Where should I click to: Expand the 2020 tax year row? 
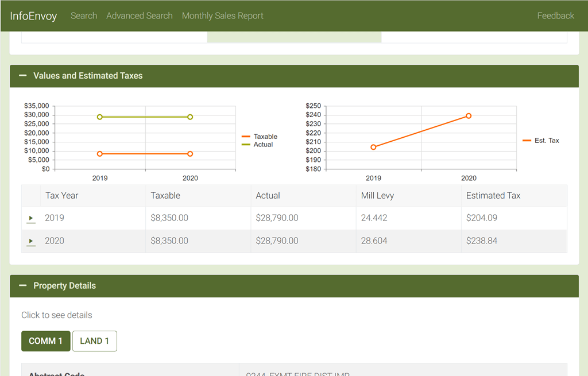[30, 241]
